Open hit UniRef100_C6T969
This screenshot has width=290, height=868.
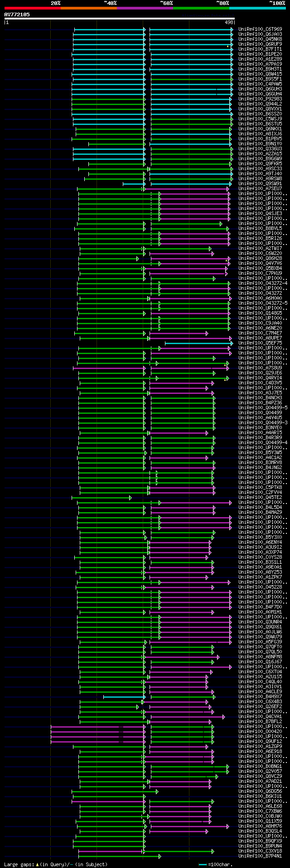click(x=260, y=29)
